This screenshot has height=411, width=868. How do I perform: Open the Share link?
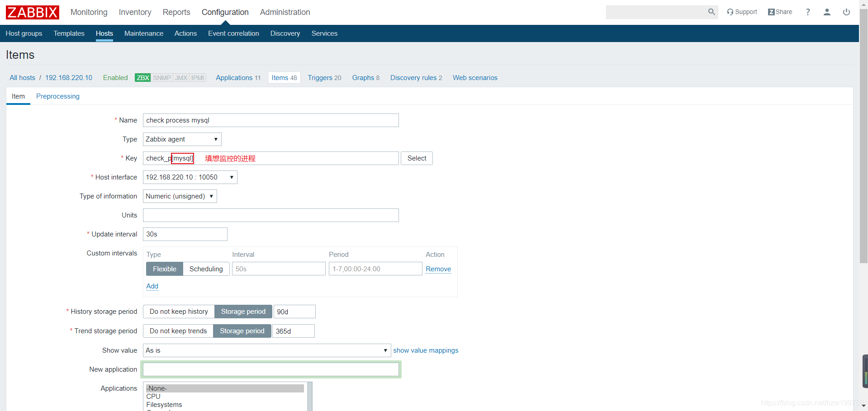(x=780, y=12)
